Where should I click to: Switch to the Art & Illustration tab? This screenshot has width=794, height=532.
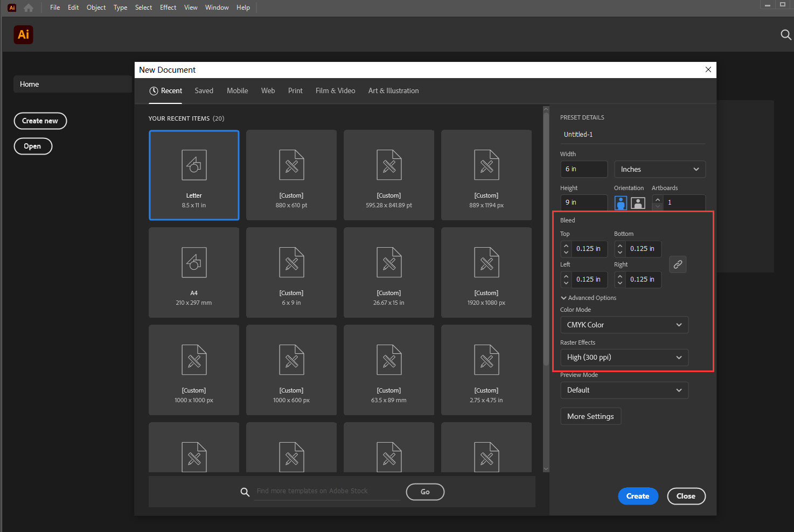394,91
